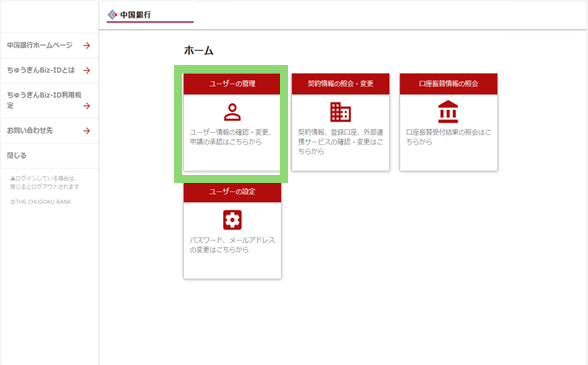Open ちゅうぎんBiz-IDとは sidebar link
Image resolution: width=588 pixels, height=365 pixels.
[41, 70]
